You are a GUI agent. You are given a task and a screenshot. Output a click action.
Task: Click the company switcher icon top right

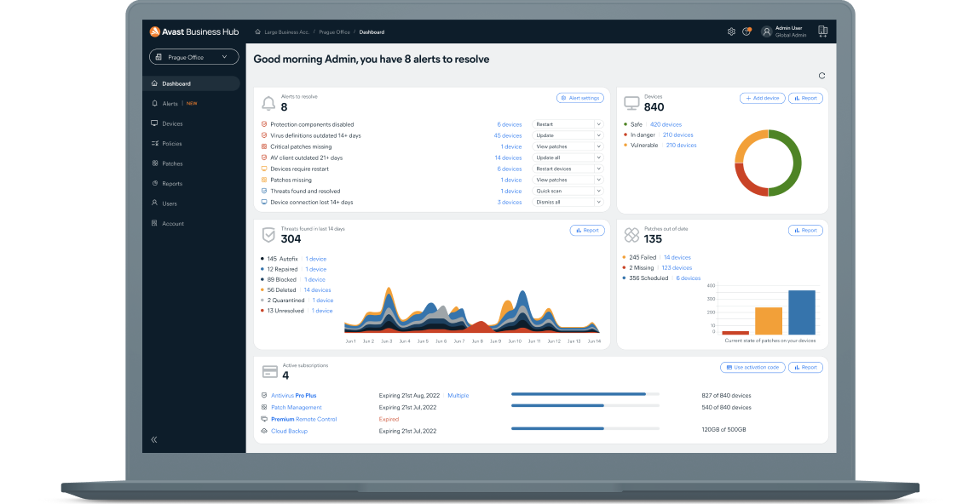(822, 31)
